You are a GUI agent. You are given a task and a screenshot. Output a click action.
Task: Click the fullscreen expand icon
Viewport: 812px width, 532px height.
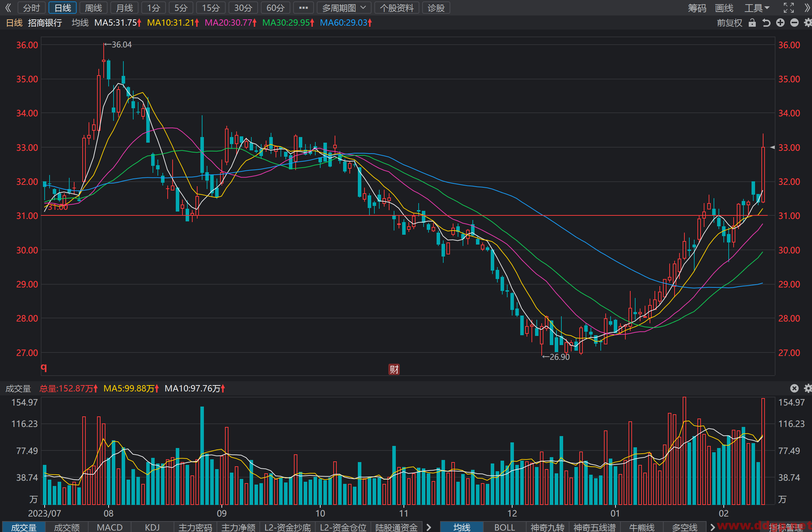tap(789, 8)
